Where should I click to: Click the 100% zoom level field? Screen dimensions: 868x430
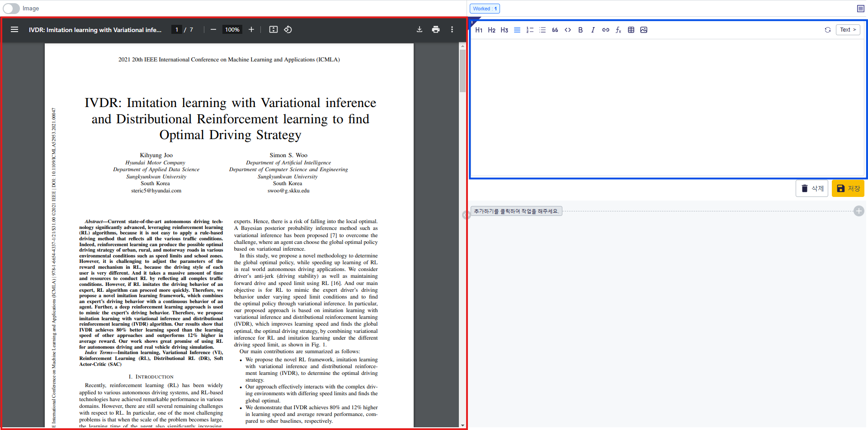[x=232, y=29]
